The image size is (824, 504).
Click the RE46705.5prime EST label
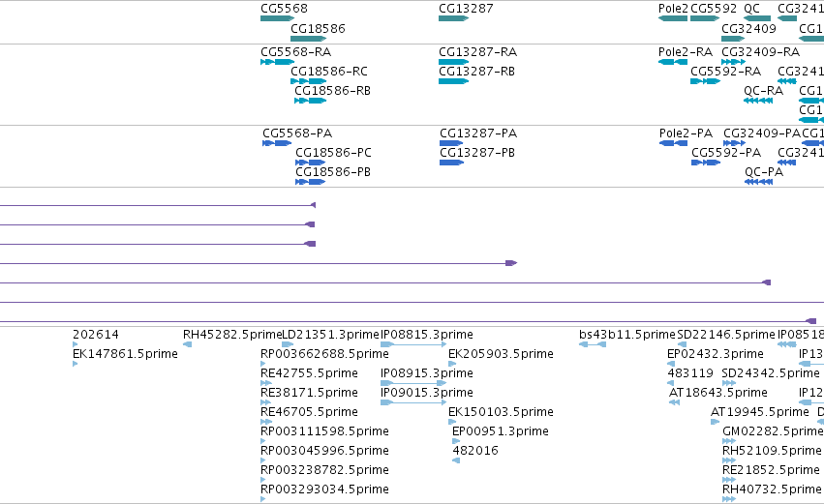[309, 412]
